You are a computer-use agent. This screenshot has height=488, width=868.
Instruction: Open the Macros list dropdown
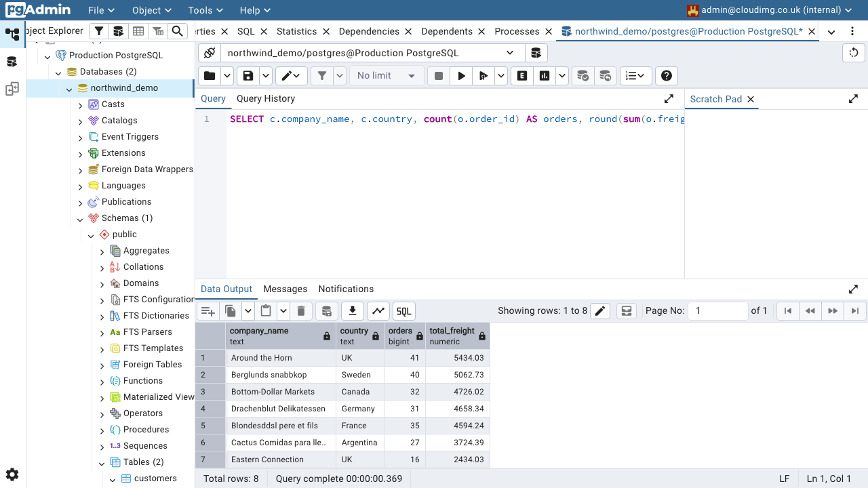(635, 76)
